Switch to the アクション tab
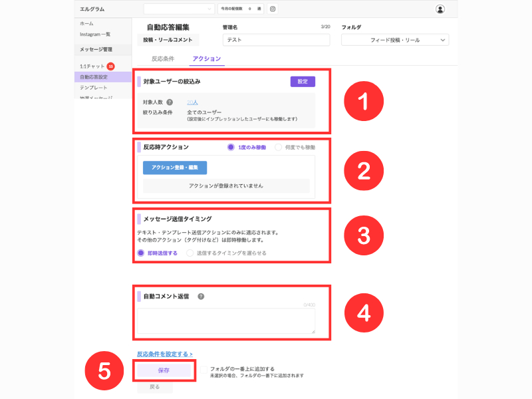The width and height of the screenshot is (532, 399). pos(207,59)
